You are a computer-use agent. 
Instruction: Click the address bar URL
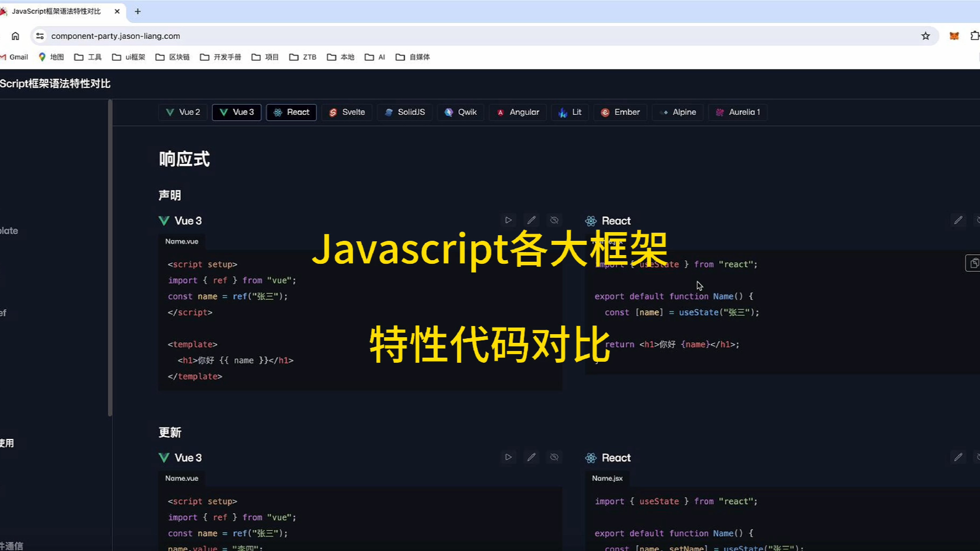116,36
